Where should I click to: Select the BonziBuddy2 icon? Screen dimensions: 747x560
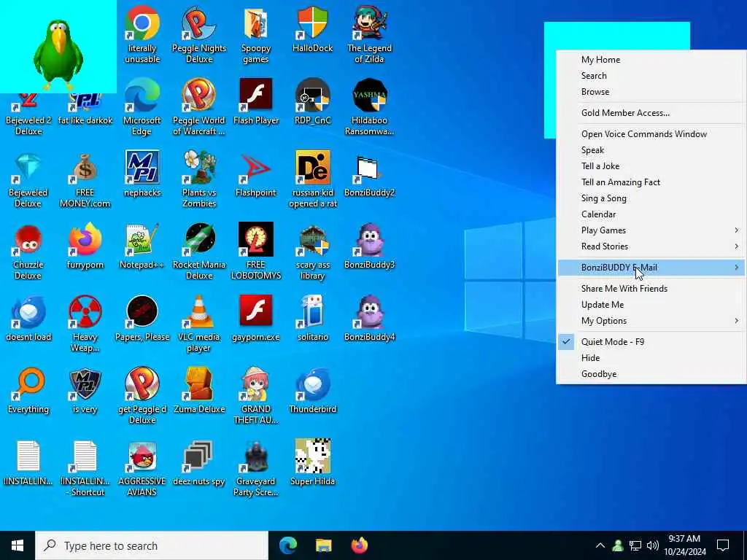coord(369,174)
